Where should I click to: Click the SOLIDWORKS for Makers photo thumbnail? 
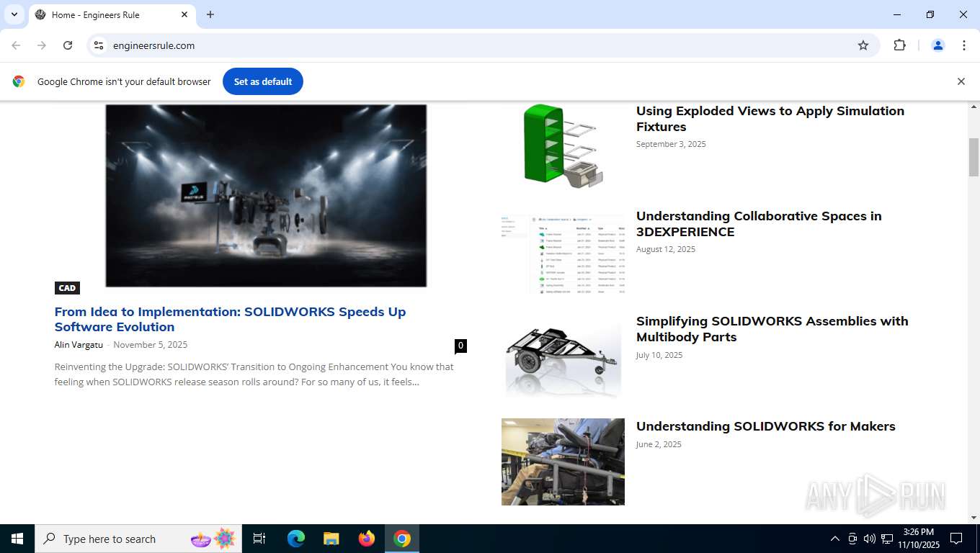tap(563, 462)
